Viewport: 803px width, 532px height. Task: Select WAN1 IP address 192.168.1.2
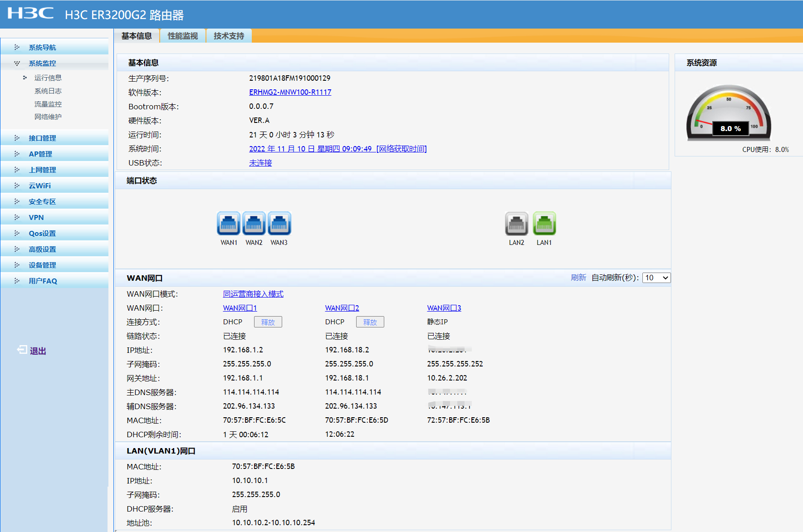coord(243,350)
